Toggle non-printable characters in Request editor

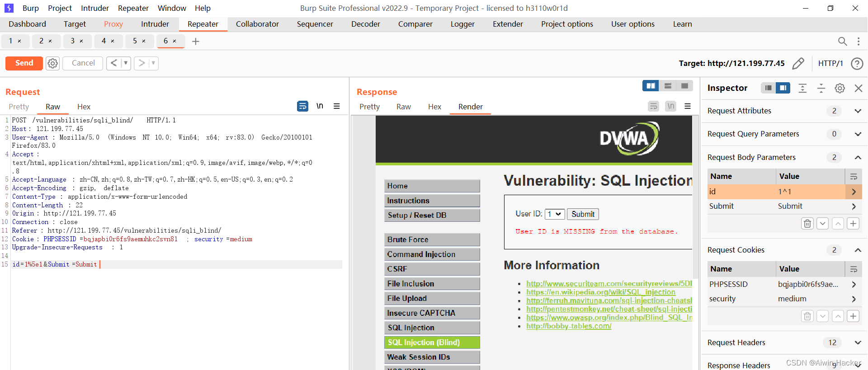pos(320,106)
